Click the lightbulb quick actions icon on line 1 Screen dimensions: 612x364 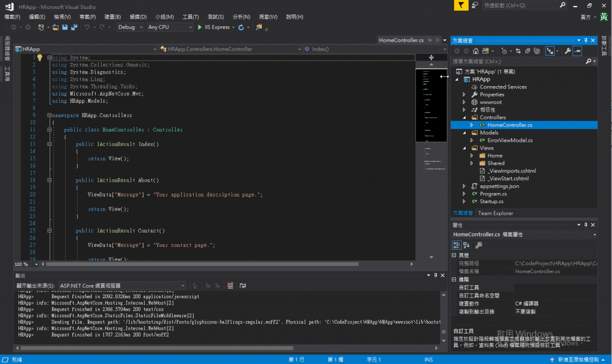coord(39,58)
